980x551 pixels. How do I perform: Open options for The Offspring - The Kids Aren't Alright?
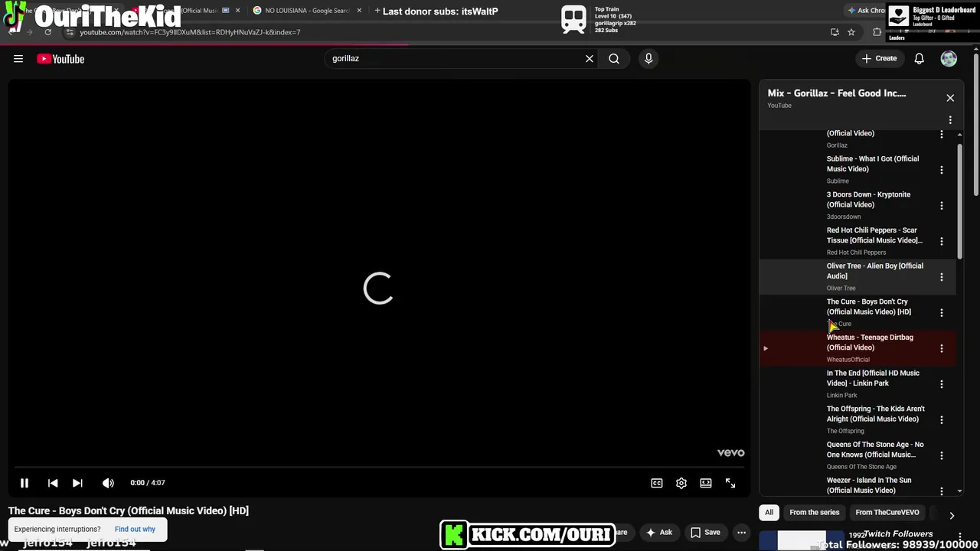point(942,419)
